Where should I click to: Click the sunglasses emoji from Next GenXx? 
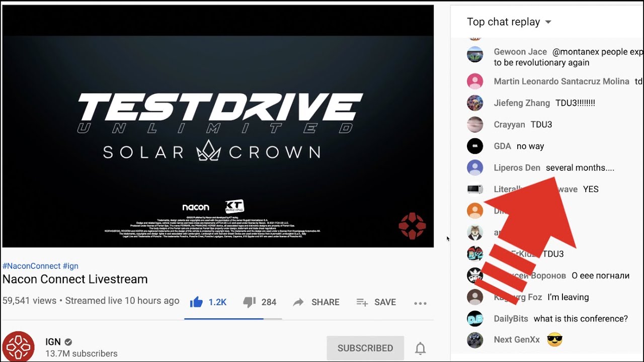click(x=554, y=340)
